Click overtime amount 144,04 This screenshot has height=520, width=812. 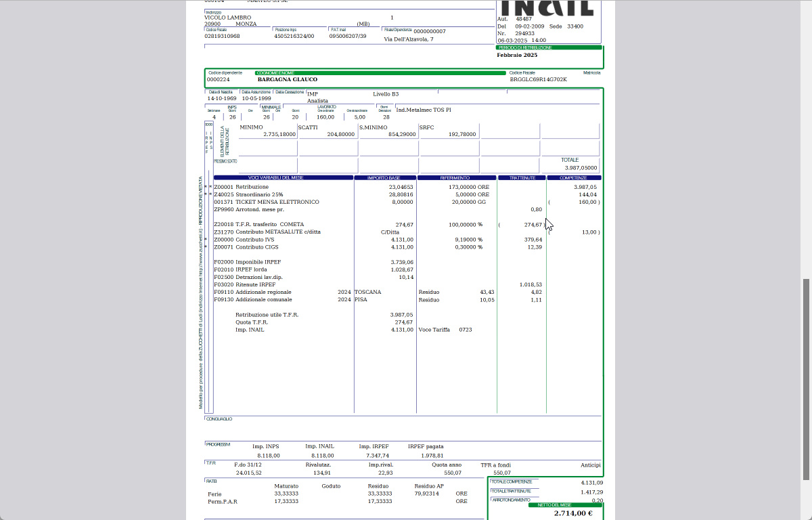point(588,194)
